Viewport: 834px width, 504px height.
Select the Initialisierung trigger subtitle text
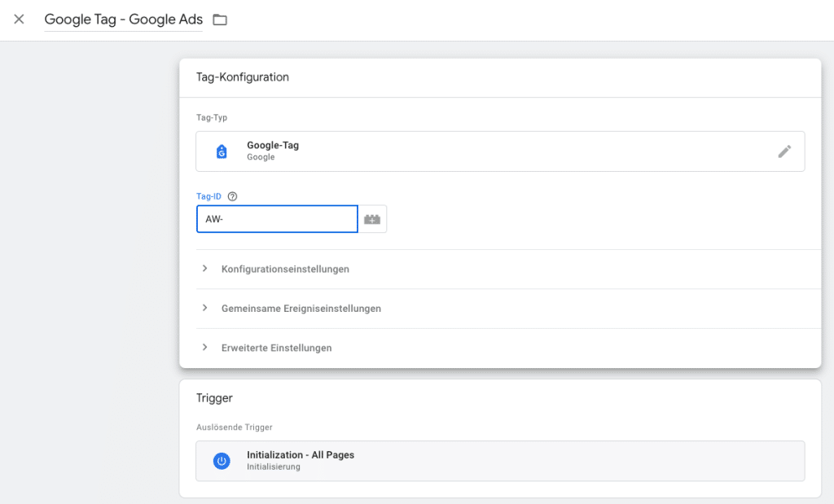(x=273, y=467)
